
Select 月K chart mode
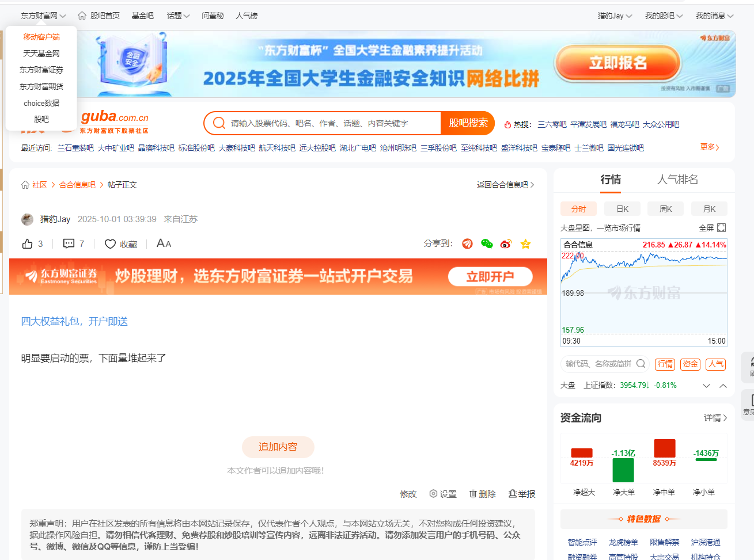[x=710, y=209]
